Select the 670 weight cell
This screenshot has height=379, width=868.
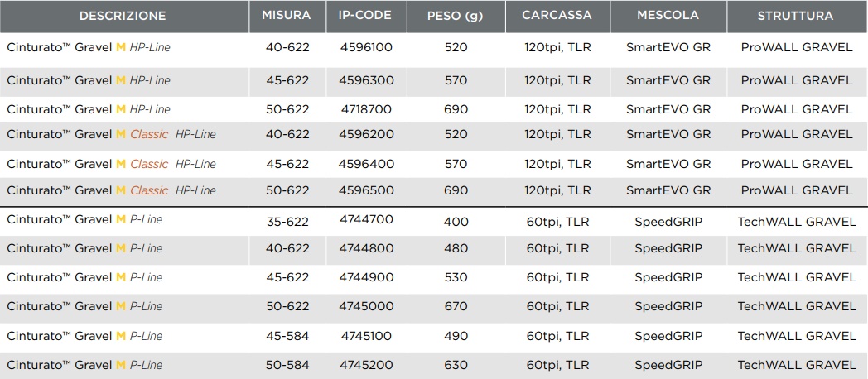456,306
